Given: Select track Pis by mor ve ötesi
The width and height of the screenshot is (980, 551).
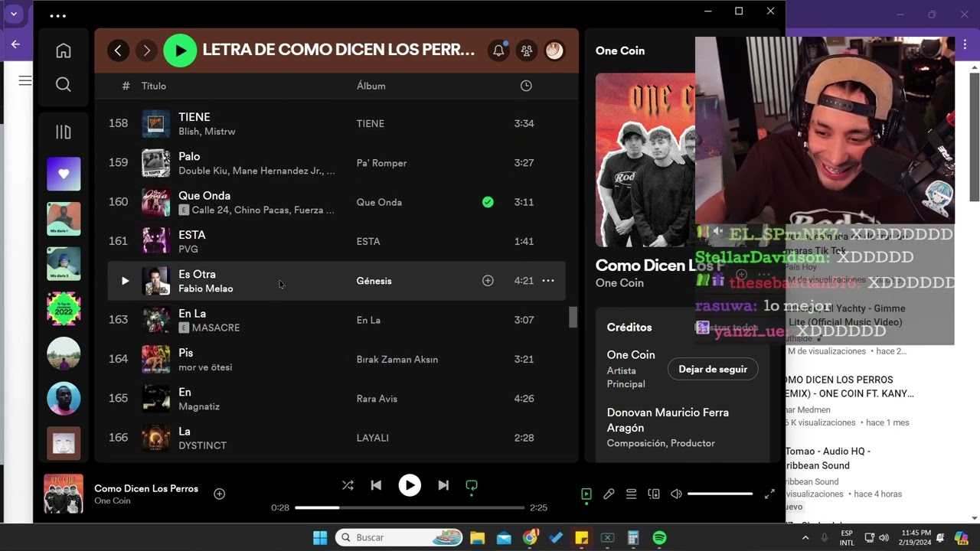Looking at the screenshot, I should tap(337, 359).
